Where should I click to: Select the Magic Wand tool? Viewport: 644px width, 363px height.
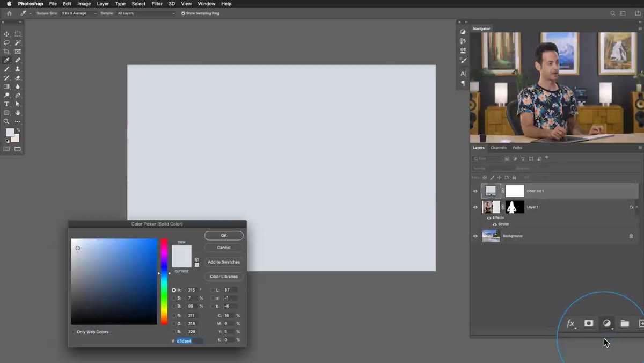tap(18, 42)
